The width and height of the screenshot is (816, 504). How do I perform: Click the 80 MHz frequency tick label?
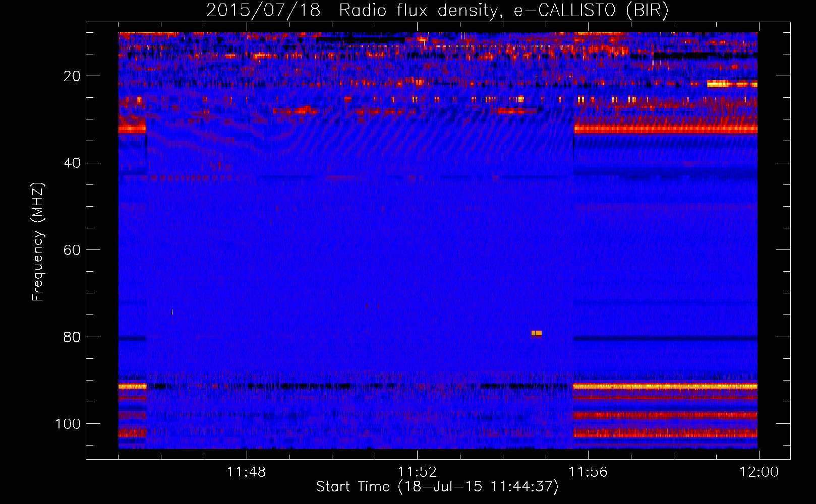pyautogui.click(x=73, y=337)
